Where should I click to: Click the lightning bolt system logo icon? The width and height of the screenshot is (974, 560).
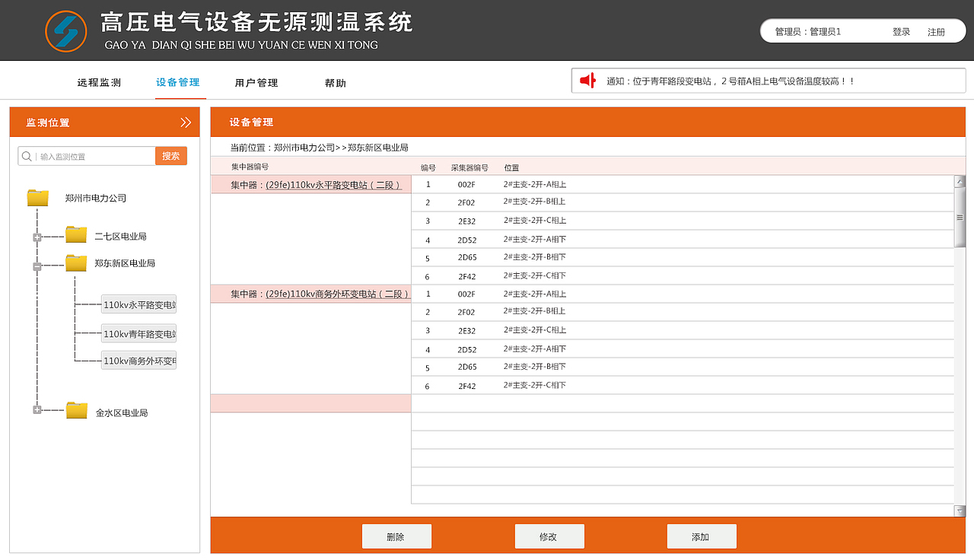[66, 30]
